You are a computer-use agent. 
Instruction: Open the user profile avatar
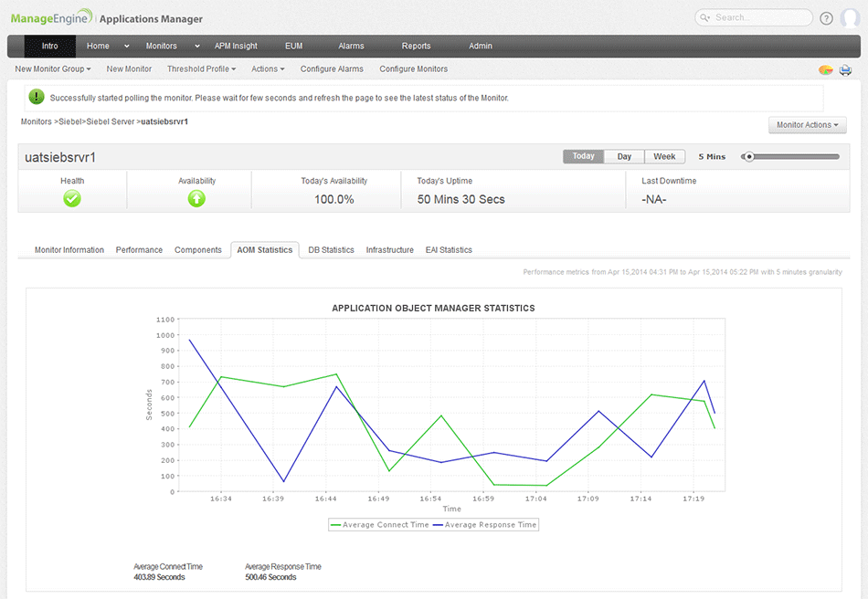click(x=850, y=18)
